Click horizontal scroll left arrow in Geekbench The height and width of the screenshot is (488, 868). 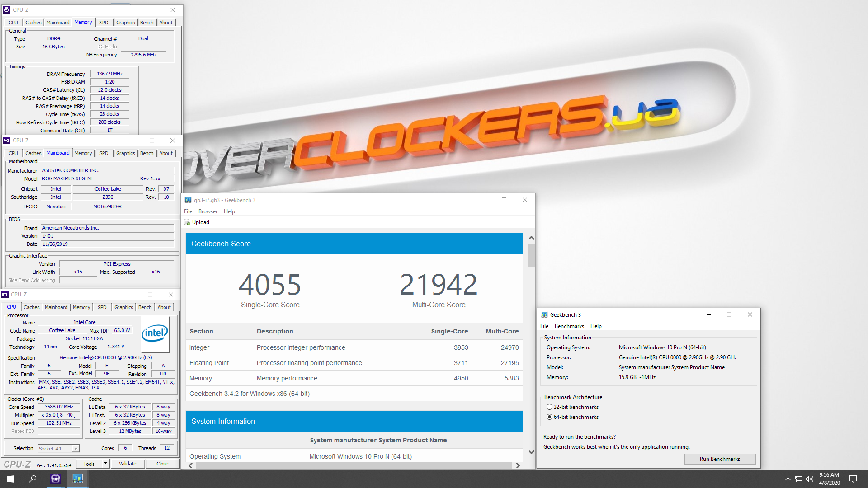point(191,466)
